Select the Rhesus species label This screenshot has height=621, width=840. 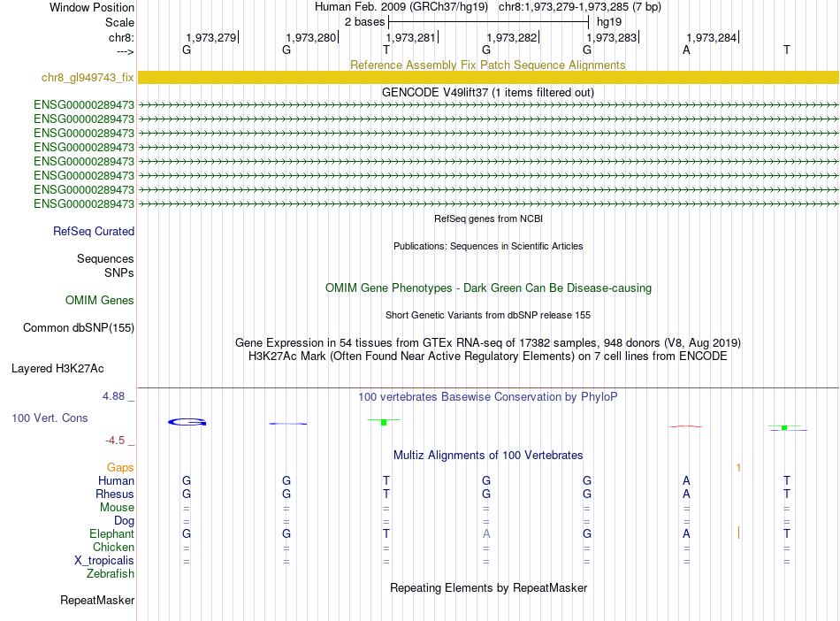(x=115, y=494)
